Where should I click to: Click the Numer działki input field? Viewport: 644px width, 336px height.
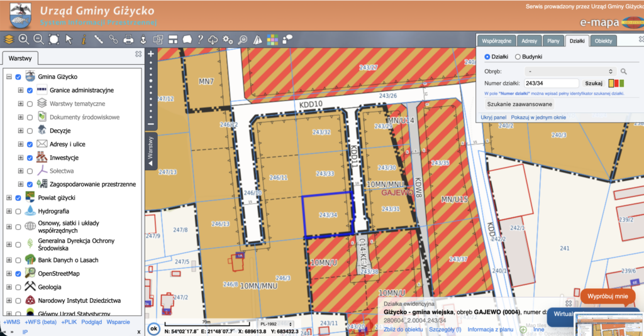click(x=552, y=84)
